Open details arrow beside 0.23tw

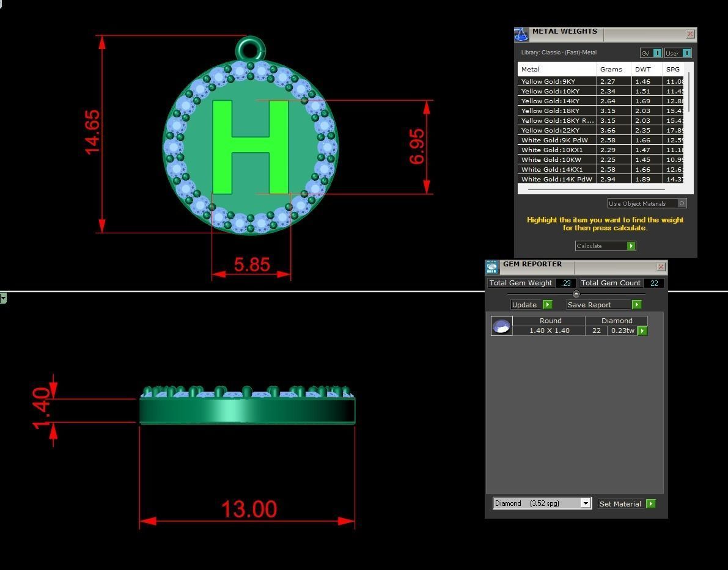click(642, 331)
